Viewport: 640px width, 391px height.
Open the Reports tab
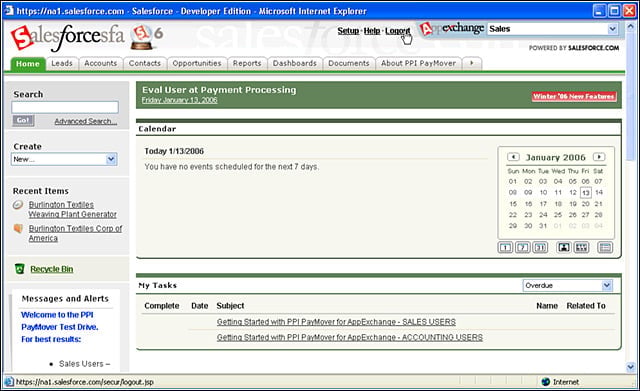247,63
